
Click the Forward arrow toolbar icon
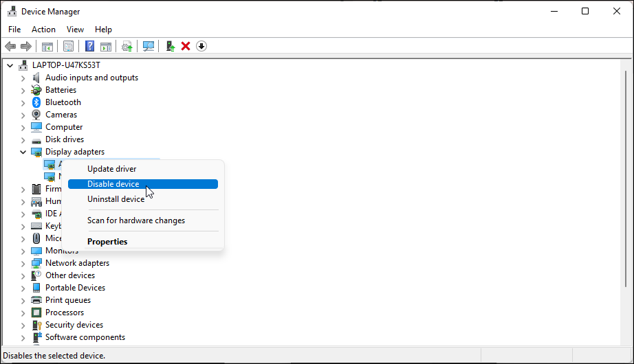click(x=26, y=47)
